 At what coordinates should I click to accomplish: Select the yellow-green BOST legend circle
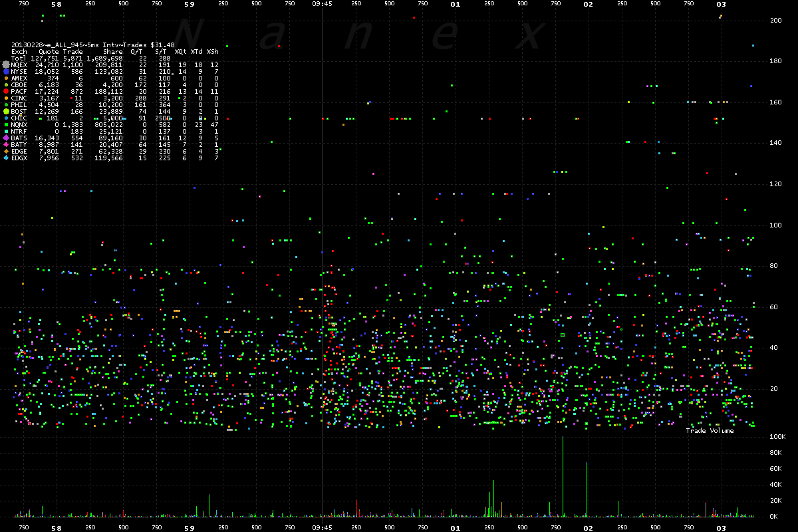coord(6,111)
